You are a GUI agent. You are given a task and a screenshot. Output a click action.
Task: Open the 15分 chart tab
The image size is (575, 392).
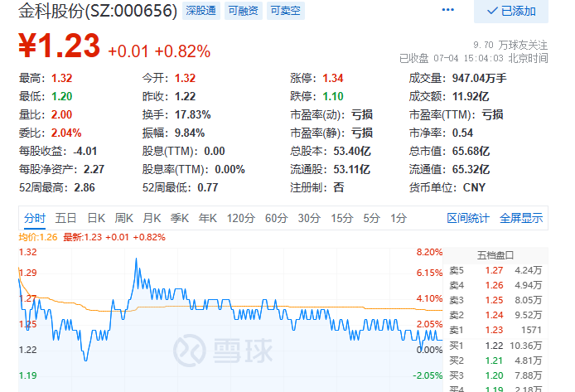[342, 219]
